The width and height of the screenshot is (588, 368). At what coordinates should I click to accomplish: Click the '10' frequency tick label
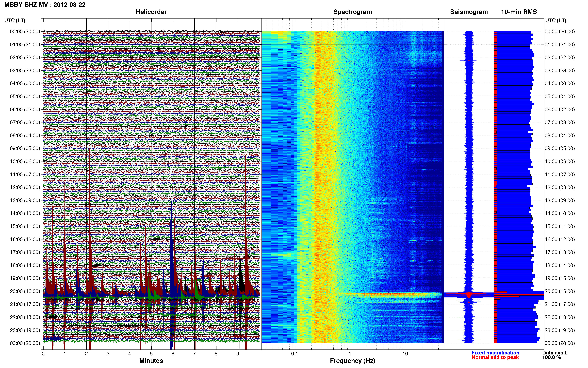(x=405, y=354)
